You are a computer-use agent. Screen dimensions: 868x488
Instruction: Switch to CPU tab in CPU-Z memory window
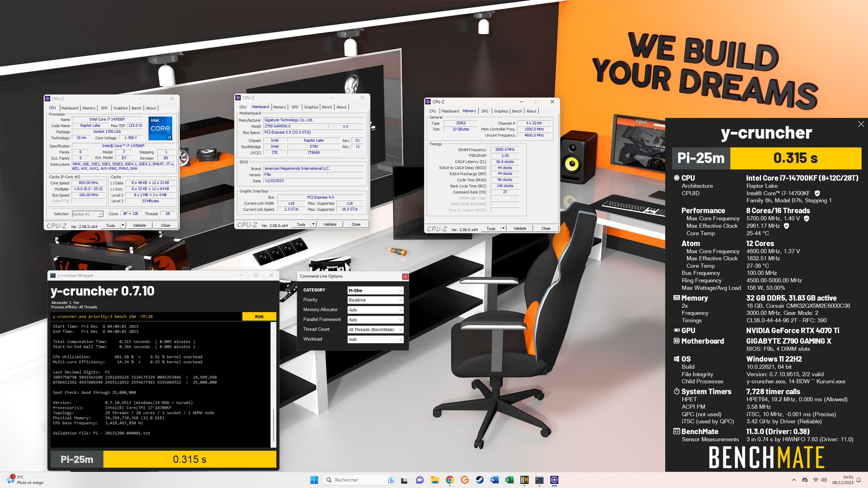tap(433, 111)
